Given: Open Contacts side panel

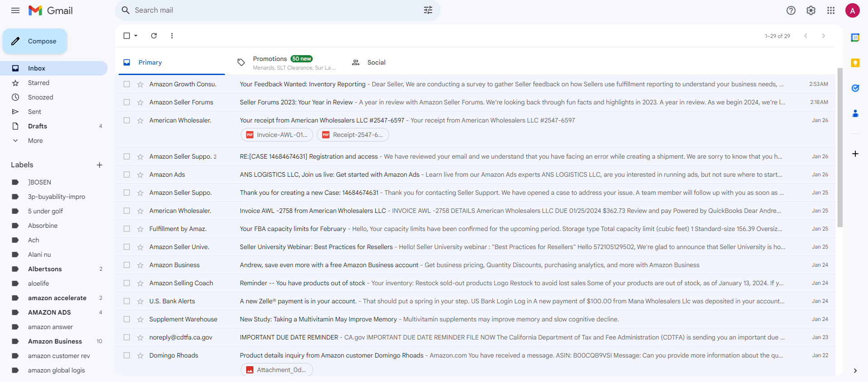Looking at the screenshot, I should click(855, 113).
